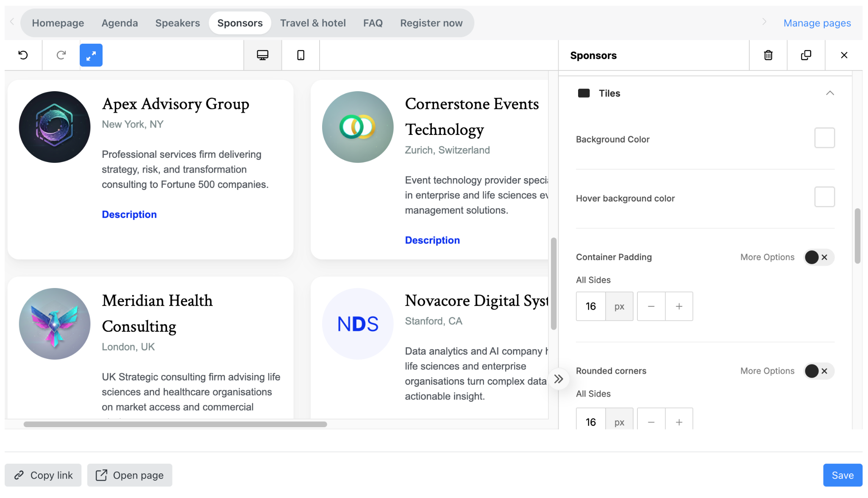
Task: Increase Container Padding with plus
Action: [x=679, y=306]
